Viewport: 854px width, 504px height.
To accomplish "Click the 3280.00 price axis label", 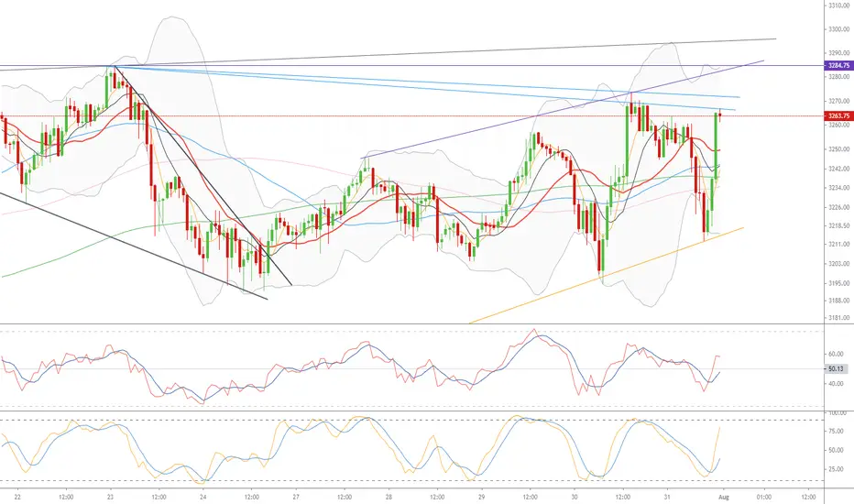I will (838, 77).
